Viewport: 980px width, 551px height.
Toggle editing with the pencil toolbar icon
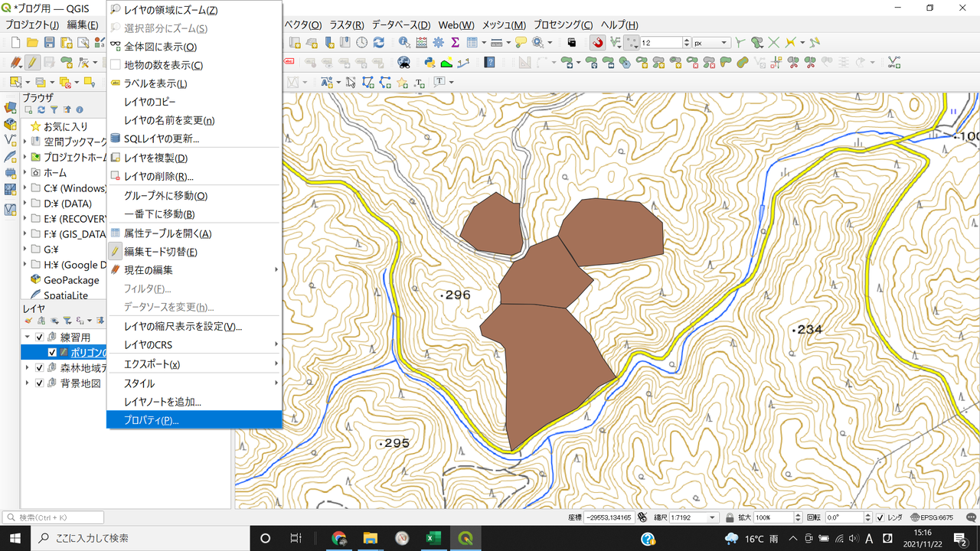32,63
